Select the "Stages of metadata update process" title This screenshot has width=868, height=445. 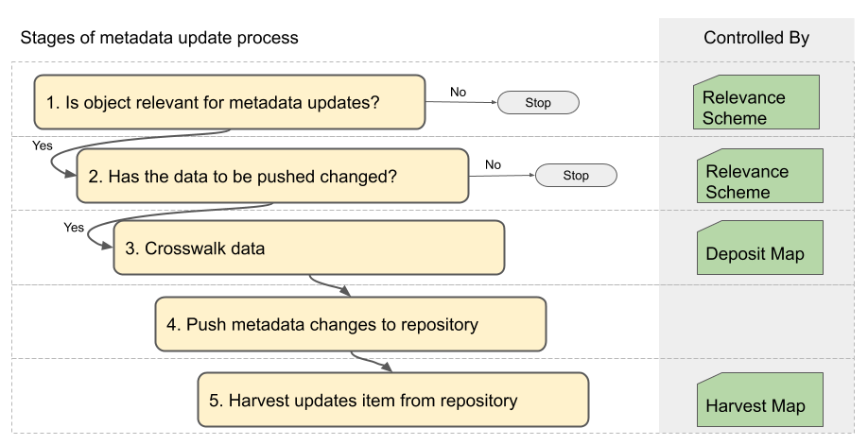tap(159, 38)
